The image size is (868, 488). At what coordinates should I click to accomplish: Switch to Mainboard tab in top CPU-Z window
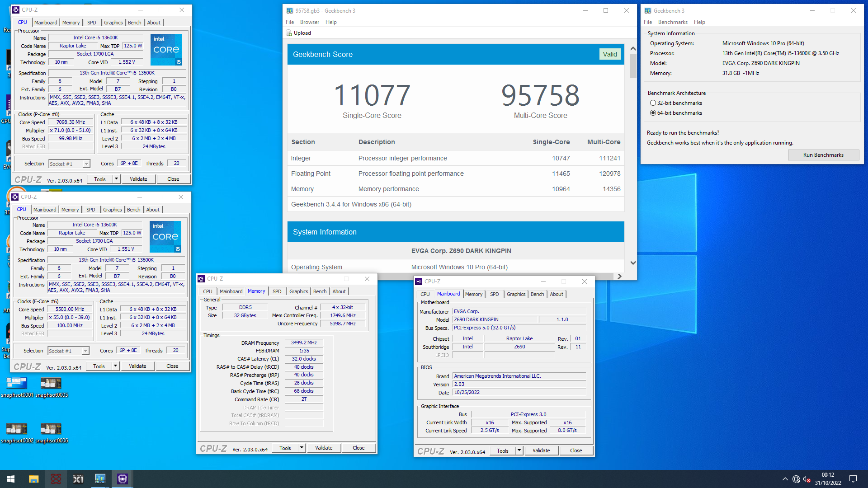tap(46, 23)
